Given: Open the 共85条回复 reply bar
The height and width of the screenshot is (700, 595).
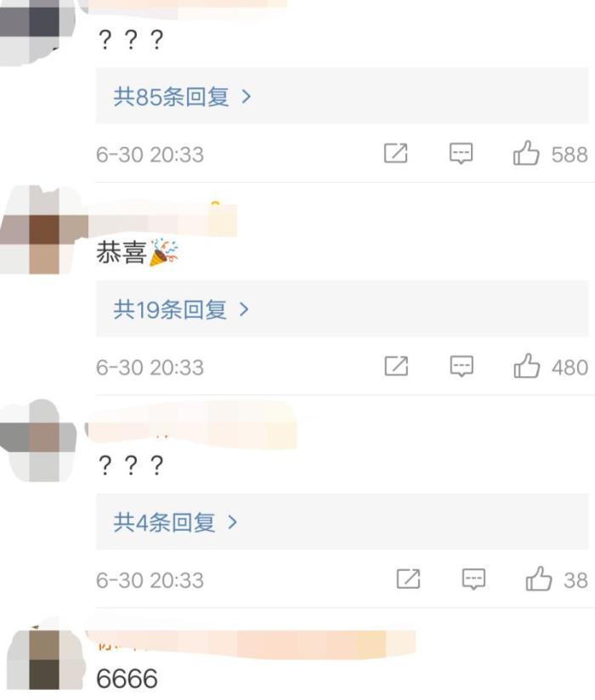Looking at the screenshot, I should point(342,96).
